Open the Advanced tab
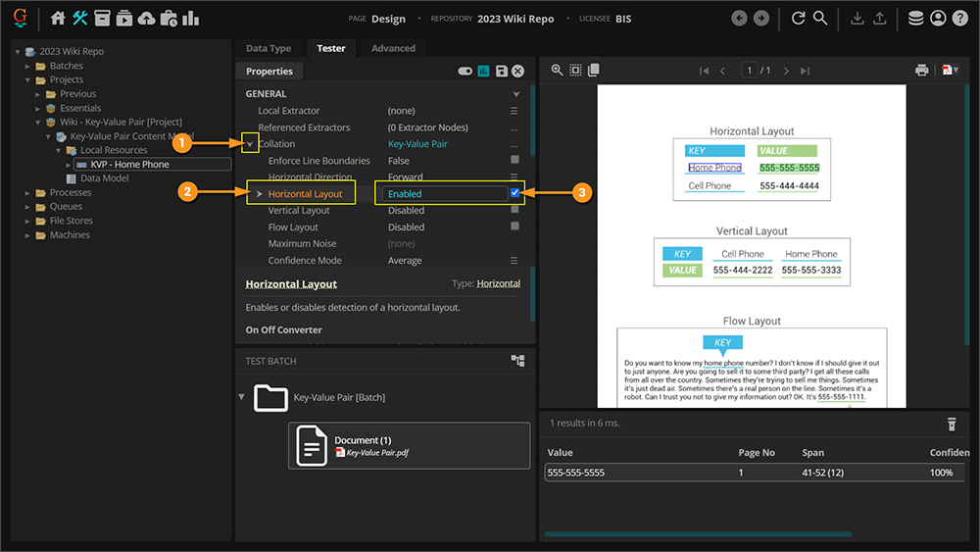This screenshot has width=980, height=552. (393, 48)
